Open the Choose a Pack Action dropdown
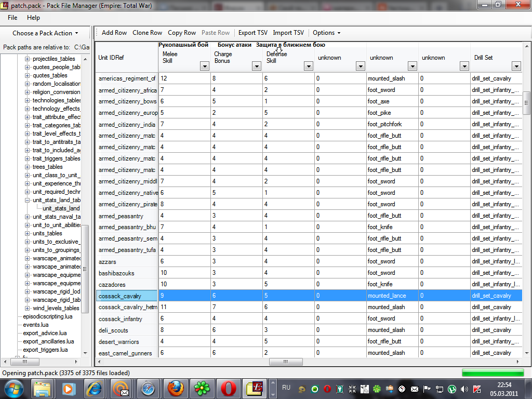532x399 pixels. 45,33
